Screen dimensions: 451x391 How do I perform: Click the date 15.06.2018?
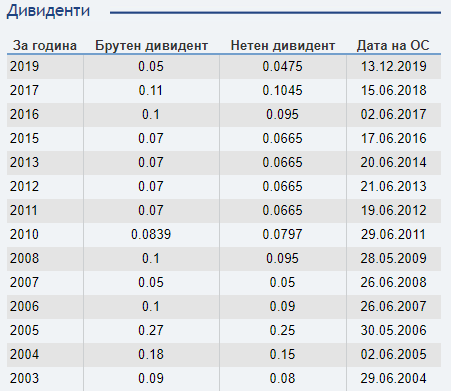[394, 90]
